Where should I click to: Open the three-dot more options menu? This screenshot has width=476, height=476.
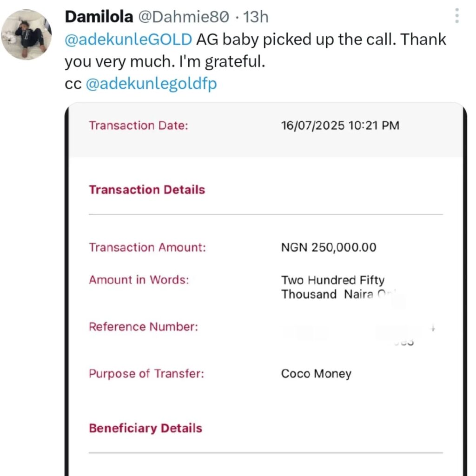tap(457, 16)
